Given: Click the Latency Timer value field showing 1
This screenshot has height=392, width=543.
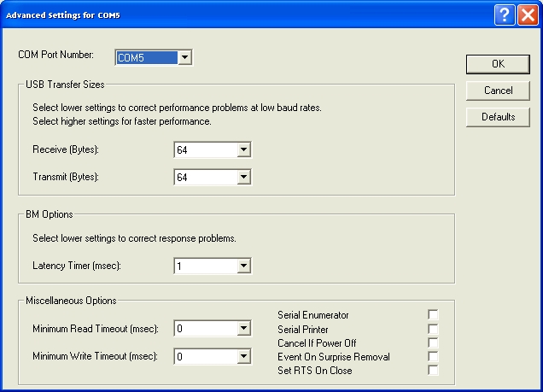Looking at the screenshot, I should click(206, 266).
